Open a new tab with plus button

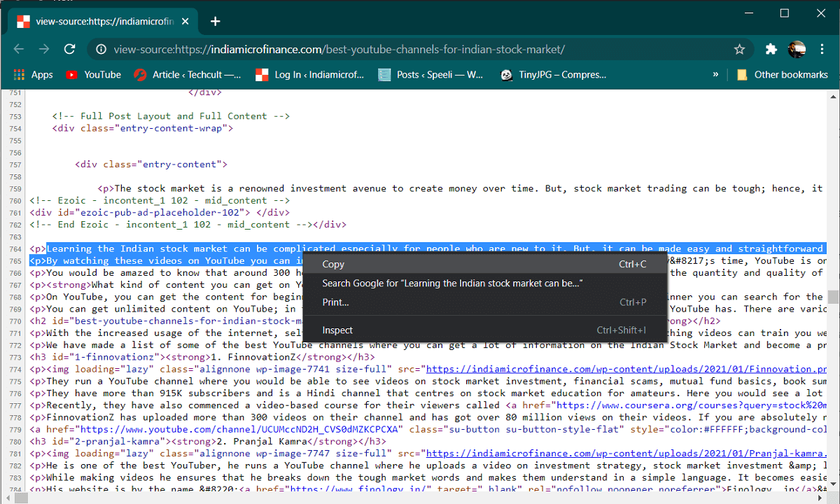(216, 21)
